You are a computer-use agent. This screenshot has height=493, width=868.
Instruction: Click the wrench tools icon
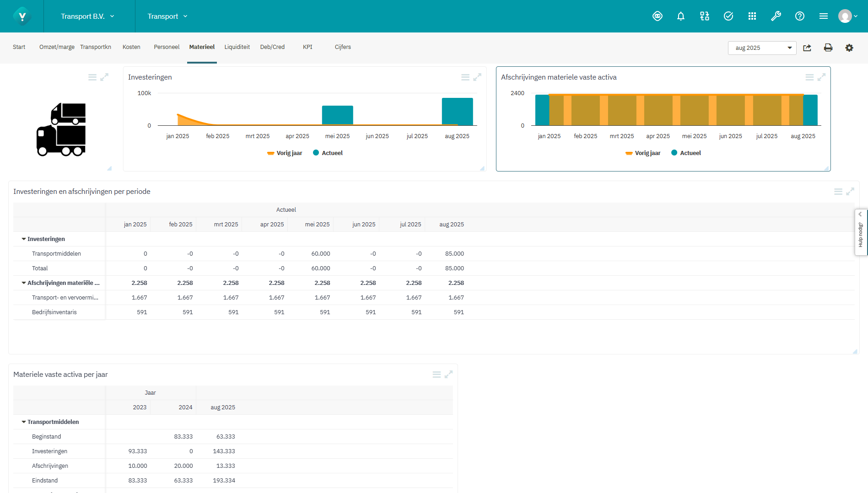coord(776,16)
